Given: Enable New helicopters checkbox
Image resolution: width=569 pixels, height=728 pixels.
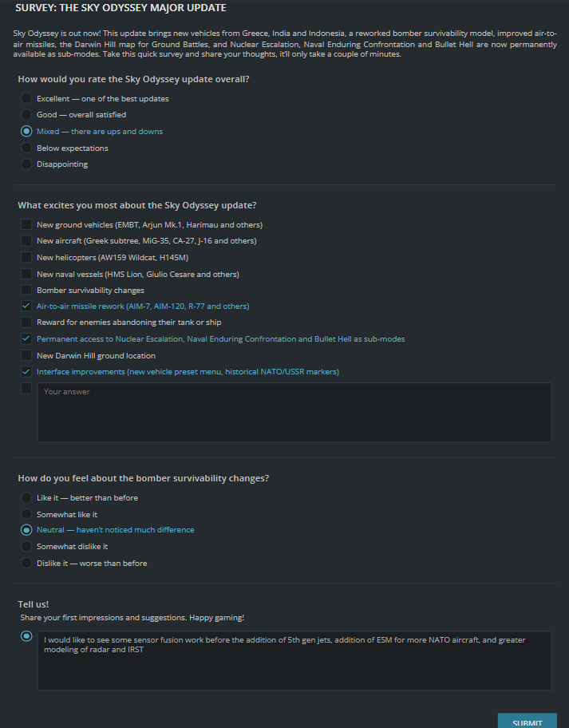Looking at the screenshot, I should [26, 257].
